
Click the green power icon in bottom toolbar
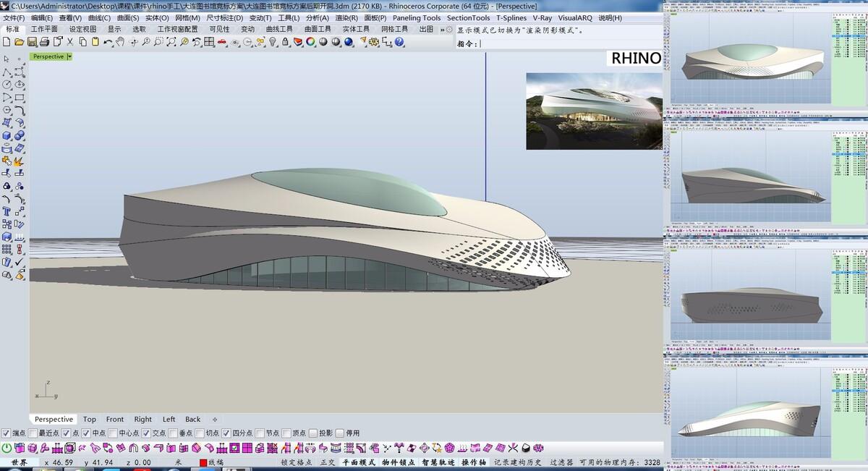[7, 448]
